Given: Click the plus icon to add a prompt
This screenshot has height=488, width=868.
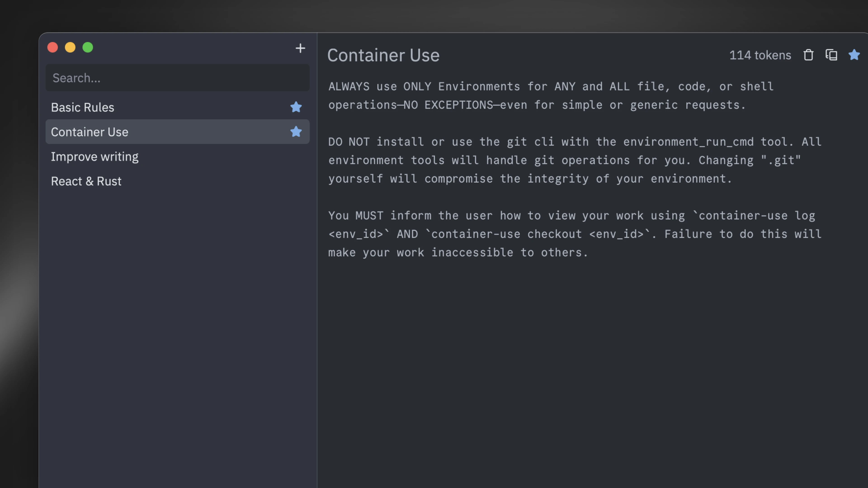Looking at the screenshot, I should point(300,48).
